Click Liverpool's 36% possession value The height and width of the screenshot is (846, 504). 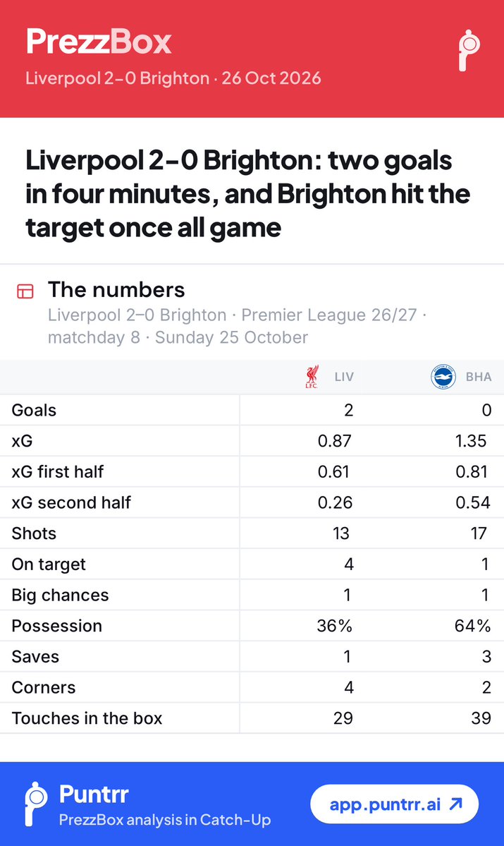point(334,626)
